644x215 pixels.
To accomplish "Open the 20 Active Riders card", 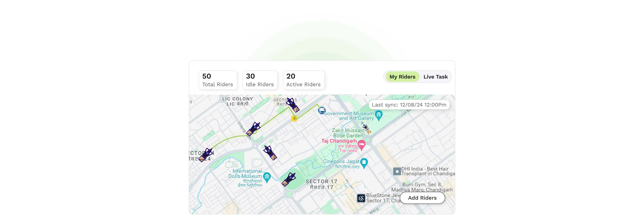I will (x=303, y=80).
